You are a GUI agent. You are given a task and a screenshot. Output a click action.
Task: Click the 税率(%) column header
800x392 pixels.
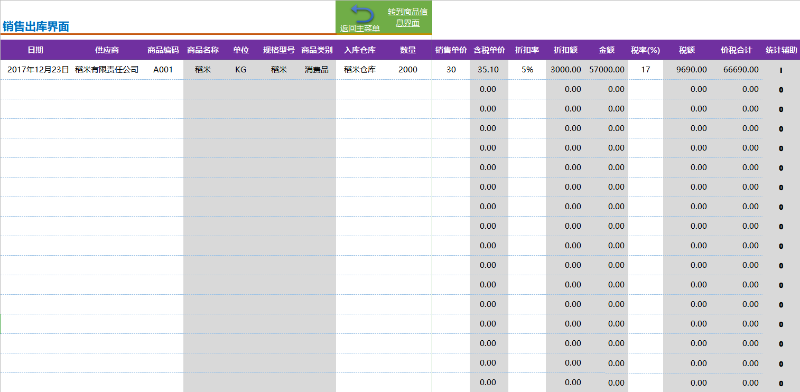[x=645, y=50]
